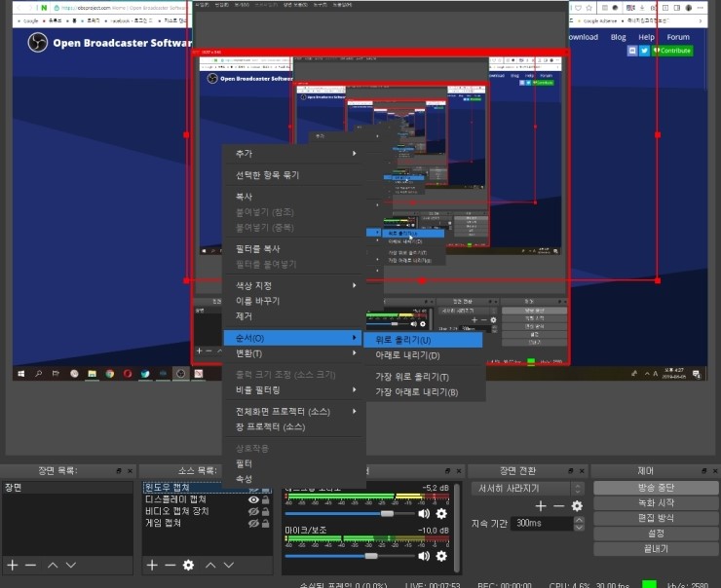Lock the 게임 캡쳐 source
Viewport: 721px width, 588px height.
point(266,523)
